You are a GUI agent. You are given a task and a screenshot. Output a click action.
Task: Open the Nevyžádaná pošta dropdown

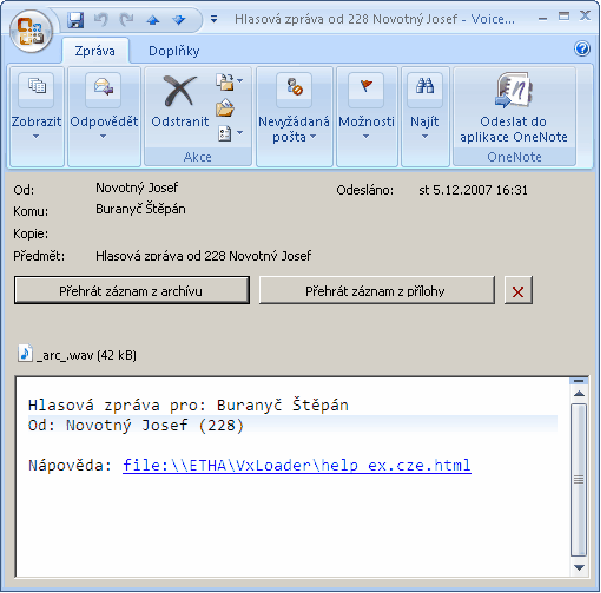294,137
